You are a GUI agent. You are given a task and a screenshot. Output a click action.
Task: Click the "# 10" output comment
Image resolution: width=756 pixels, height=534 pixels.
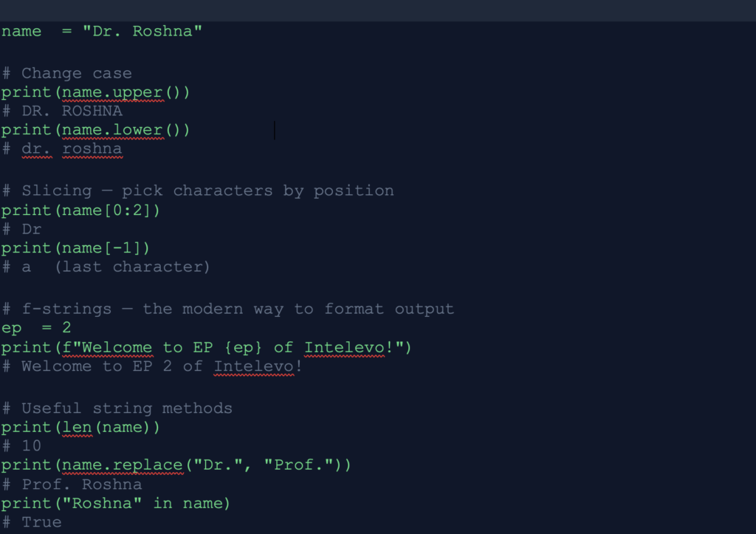pos(22,446)
